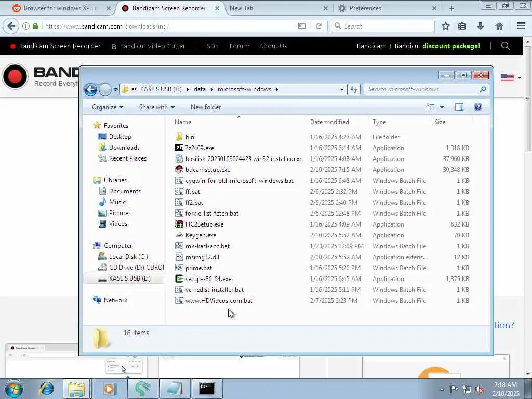Expand address bar history dropdown

(342, 89)
